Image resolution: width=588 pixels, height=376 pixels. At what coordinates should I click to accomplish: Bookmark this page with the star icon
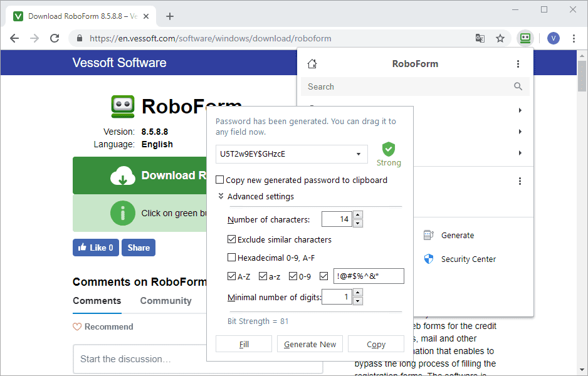(500, 38)
